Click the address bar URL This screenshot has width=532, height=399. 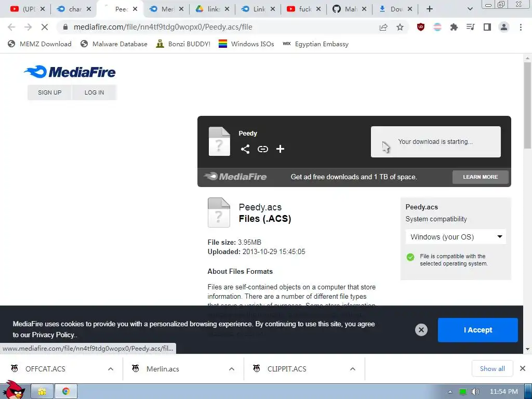pyautogui.click(x=163, y=27)
